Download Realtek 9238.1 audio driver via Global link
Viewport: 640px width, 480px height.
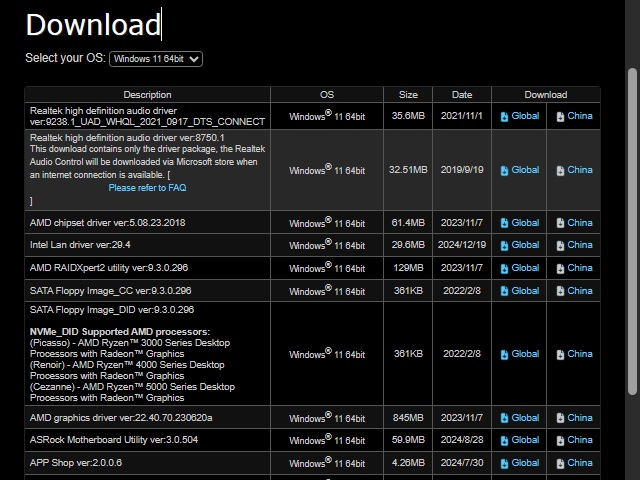[x=525, y=116]
